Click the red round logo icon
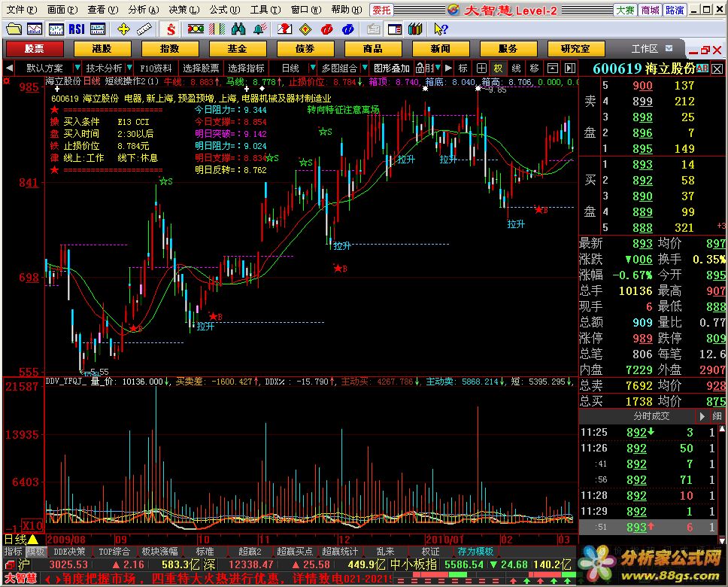728x587 pixels. [x=327, y=30]
